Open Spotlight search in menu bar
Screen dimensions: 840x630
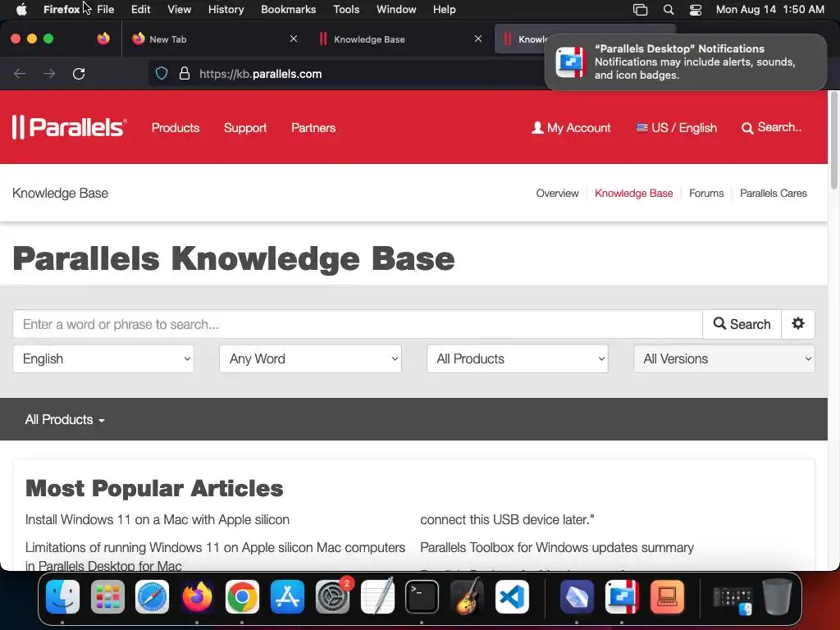pos(668,9)
